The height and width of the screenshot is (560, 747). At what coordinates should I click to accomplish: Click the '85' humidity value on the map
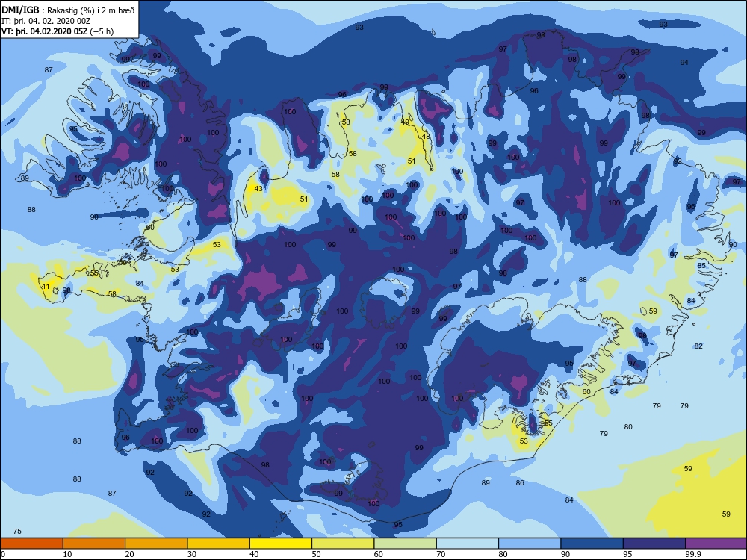pyautogui.click(x=701, y=265)
